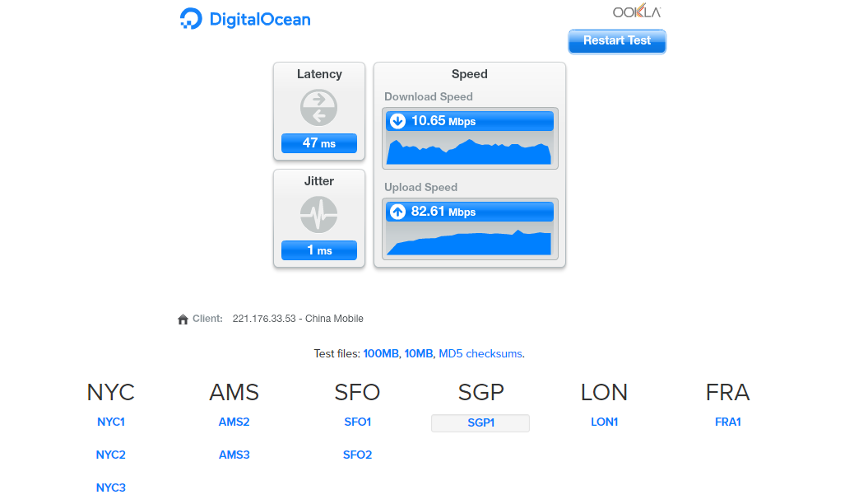The width and height of the screenshot is (868, 504).
Task: Switch to the LON1 server
Action: 605,422
